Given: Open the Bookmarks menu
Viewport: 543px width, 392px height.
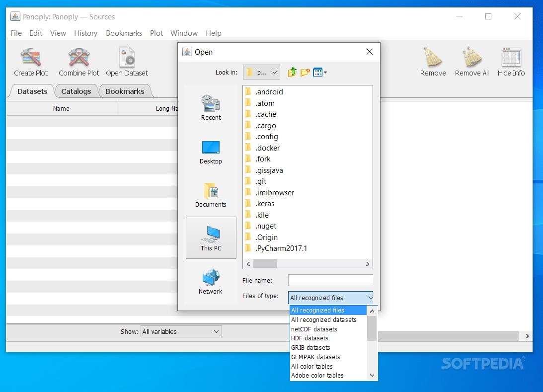Looking at the screenshot, I should point(124,33).
